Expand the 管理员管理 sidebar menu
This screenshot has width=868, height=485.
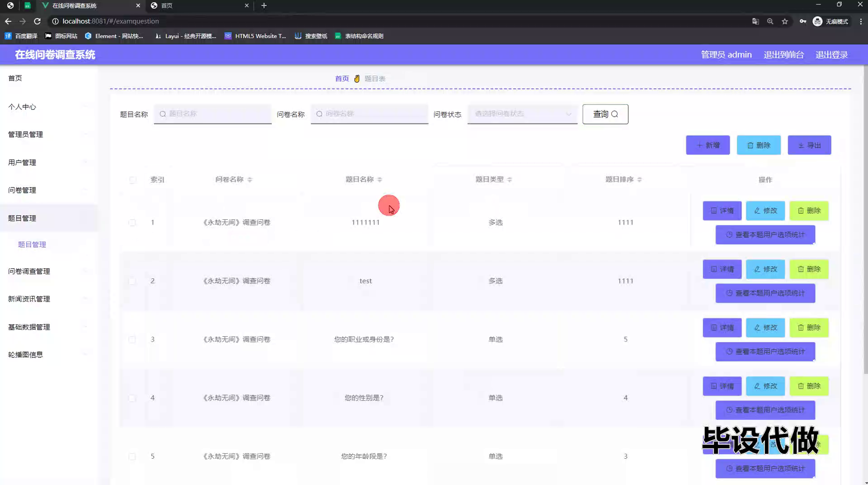point(48,134)
